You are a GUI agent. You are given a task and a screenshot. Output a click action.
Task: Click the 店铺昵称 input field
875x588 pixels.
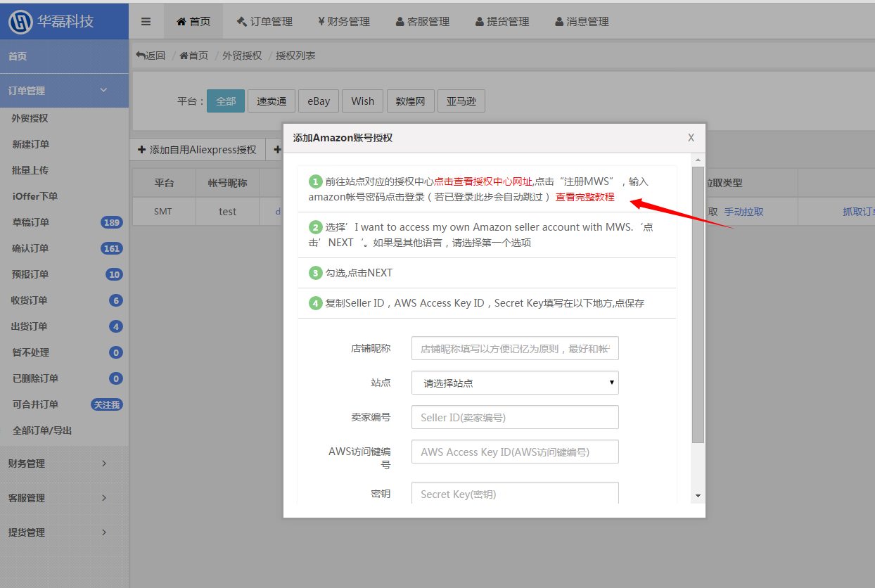515,348
